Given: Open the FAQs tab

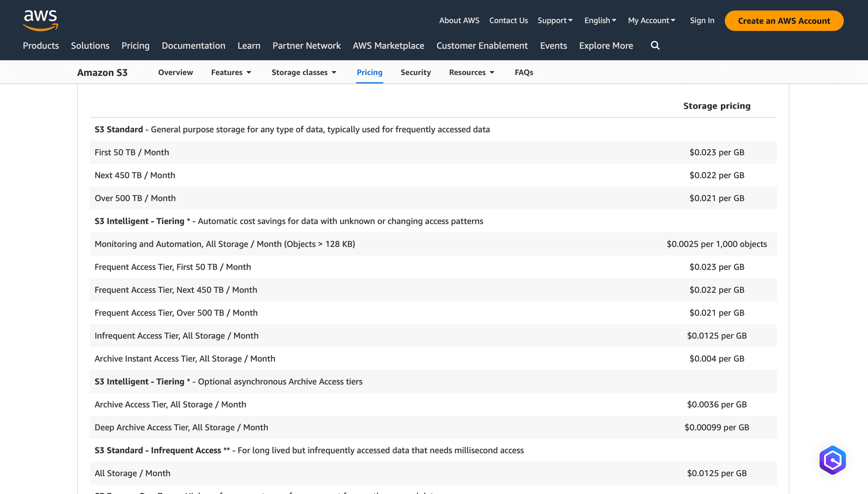Looking at the screenshot, I should [x=523, y=72].
